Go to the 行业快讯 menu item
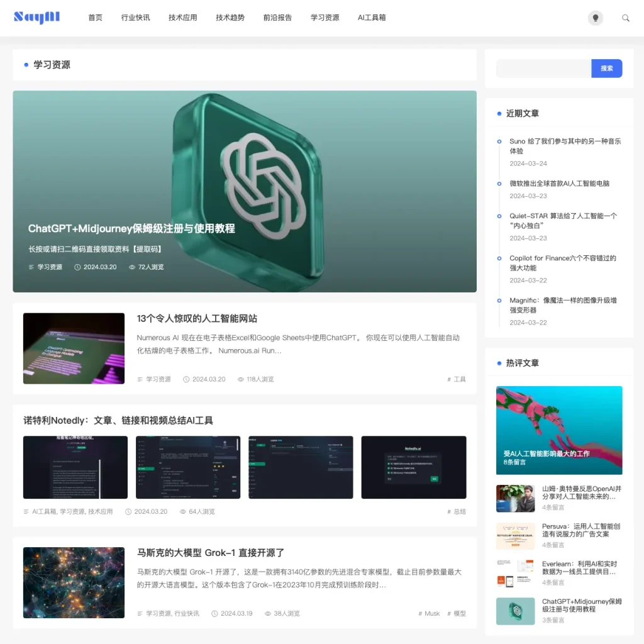The image size is (644, 644). [135, 18]
